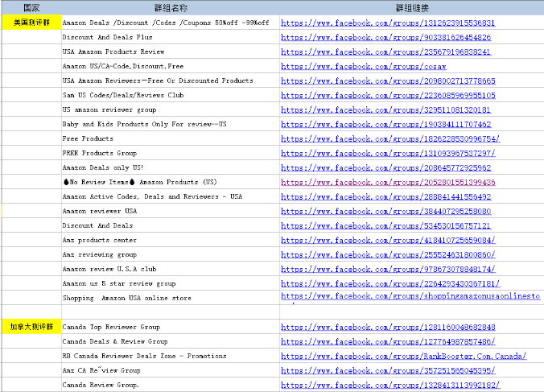
Task: Select Amazon us 5 star review group cell
Action: (x=171, y=283)
